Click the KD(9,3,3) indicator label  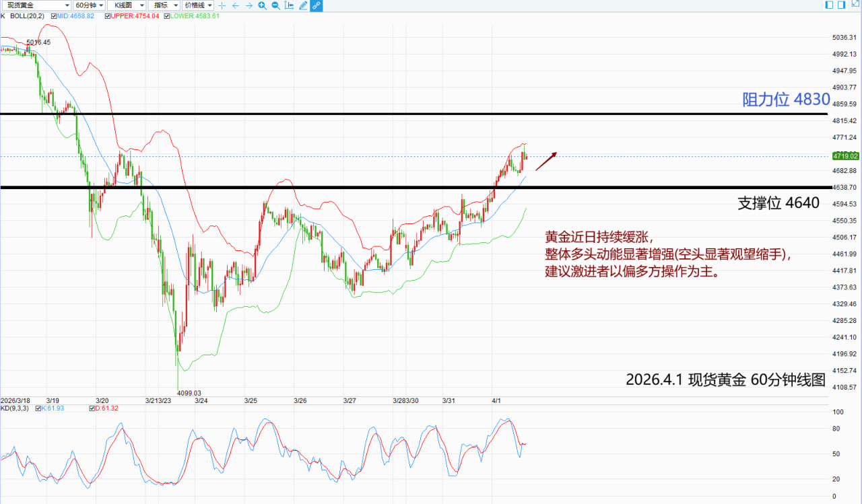tap(15, 408)
